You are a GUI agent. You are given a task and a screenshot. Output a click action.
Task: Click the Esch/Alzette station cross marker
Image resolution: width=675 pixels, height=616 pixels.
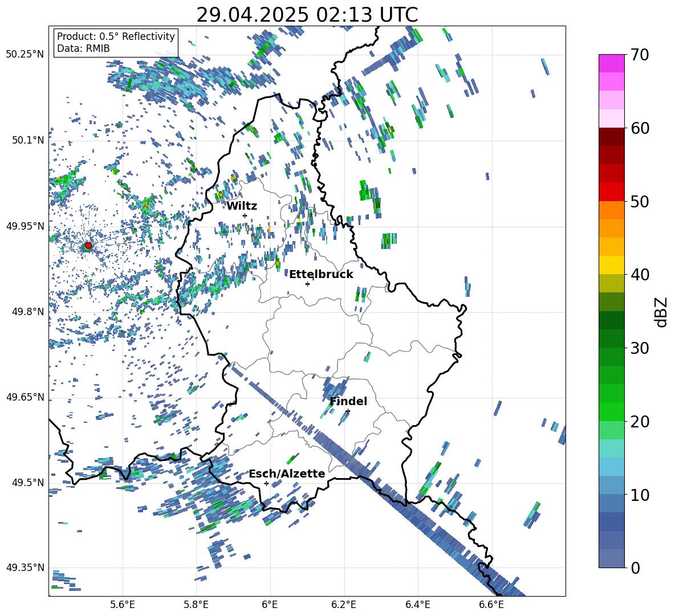point(266,483)
